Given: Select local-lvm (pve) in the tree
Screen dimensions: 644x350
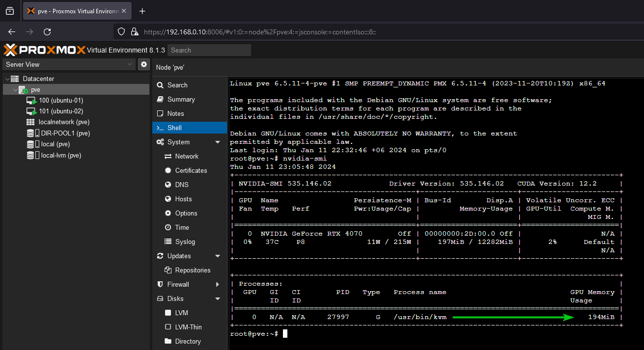Looking at the screenshot, I should point(76,156).
